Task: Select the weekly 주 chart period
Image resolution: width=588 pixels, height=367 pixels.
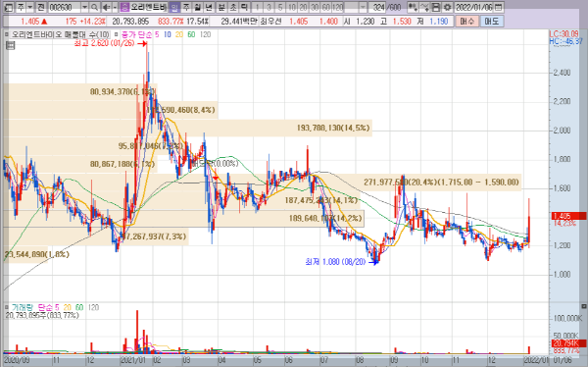Action: click(185, 7)
